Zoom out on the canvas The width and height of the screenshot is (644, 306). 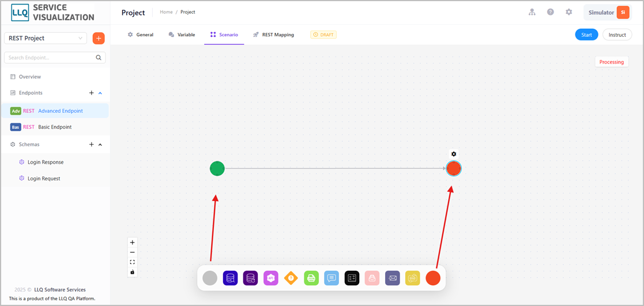click(x=132, y=252)
